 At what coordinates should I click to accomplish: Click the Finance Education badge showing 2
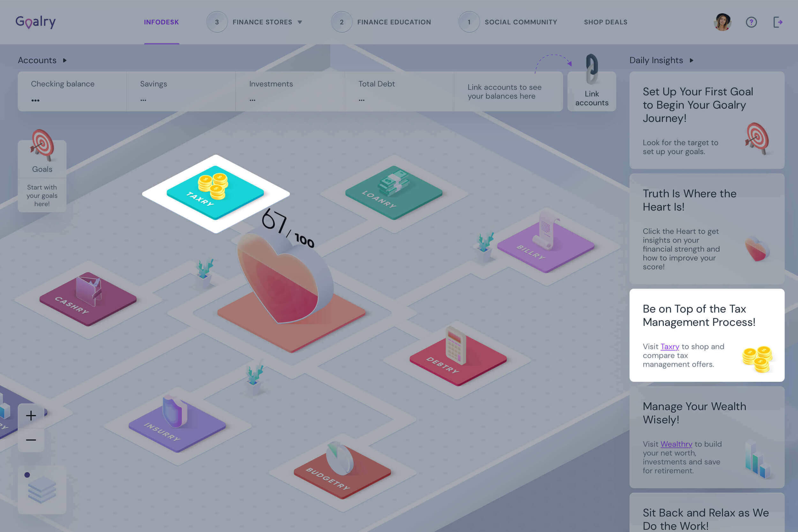click(x=342, y=22)
